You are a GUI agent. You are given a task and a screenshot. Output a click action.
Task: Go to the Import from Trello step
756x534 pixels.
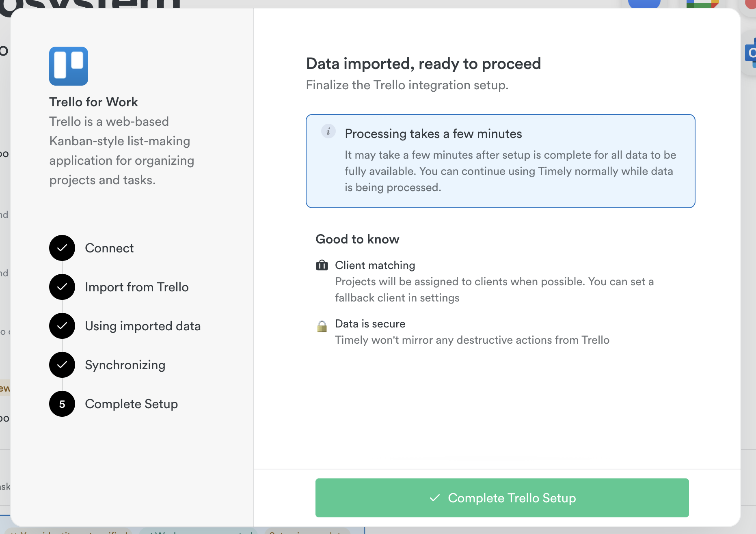click(x=137, y=287)
